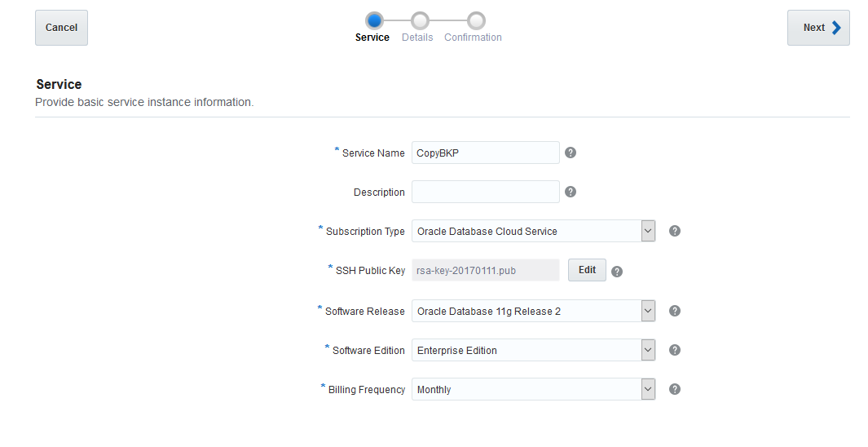The image size is (868, 447).
Task: Focus the Service Name text field
Action: (x=485, y=153)
